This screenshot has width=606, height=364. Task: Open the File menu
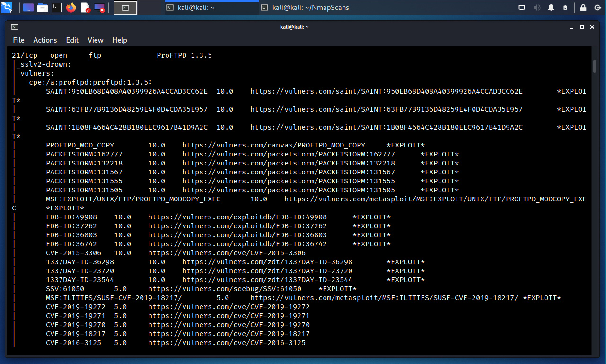click(x=18, y=40)
